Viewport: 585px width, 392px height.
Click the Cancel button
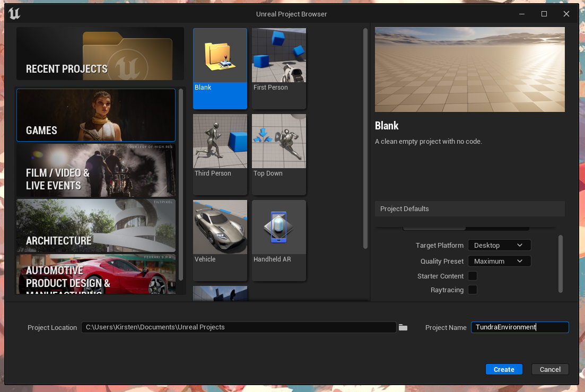tap(550, 369)
